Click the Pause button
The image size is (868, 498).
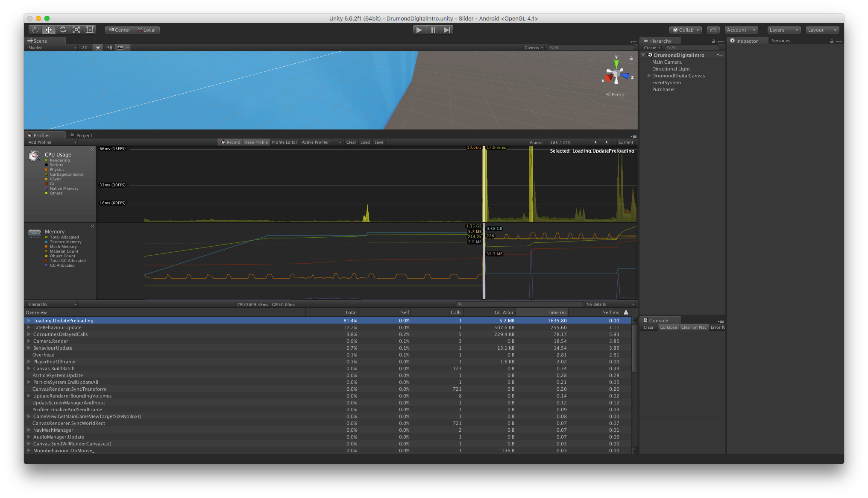[433, 30]
